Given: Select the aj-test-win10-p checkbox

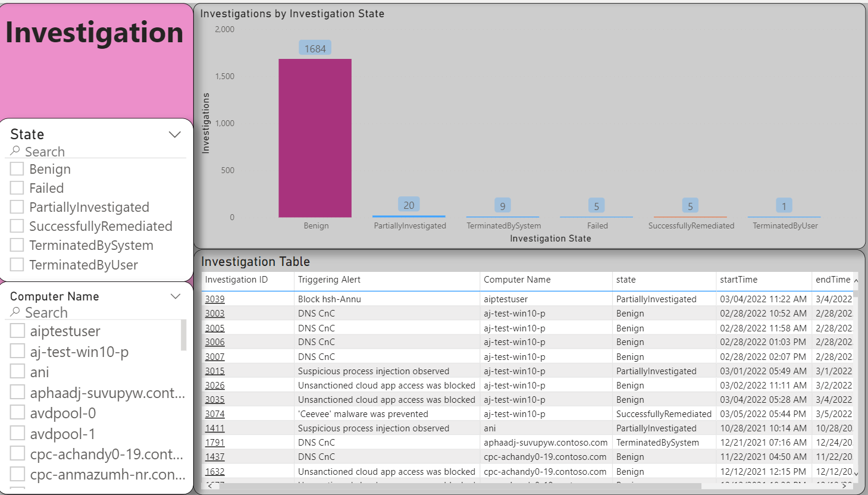Looking at the screenshot, I should [x=16, y=351].
